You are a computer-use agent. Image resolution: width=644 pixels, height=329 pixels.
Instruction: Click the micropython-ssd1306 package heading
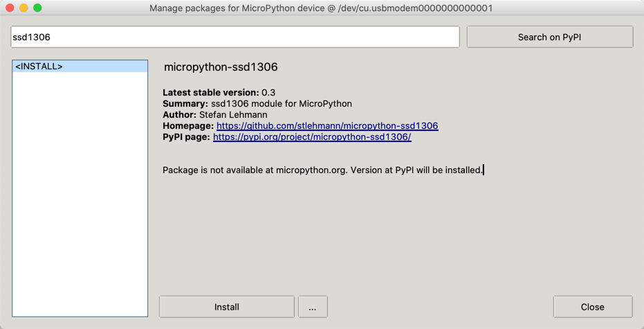[x=221, y=67]
